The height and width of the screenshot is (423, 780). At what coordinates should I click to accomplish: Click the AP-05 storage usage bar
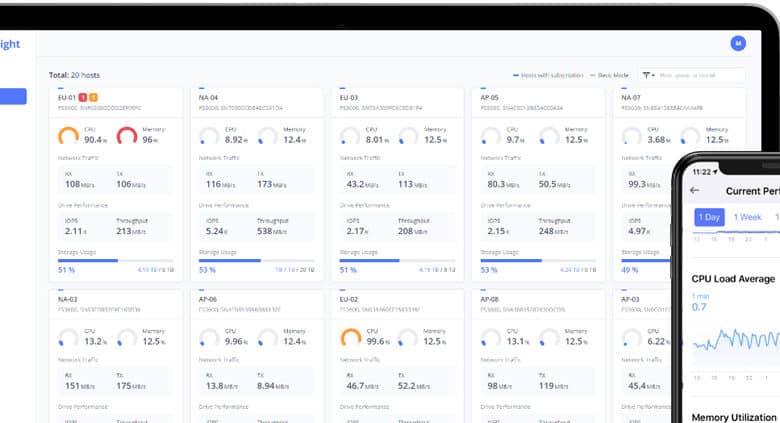coord(538,260)
